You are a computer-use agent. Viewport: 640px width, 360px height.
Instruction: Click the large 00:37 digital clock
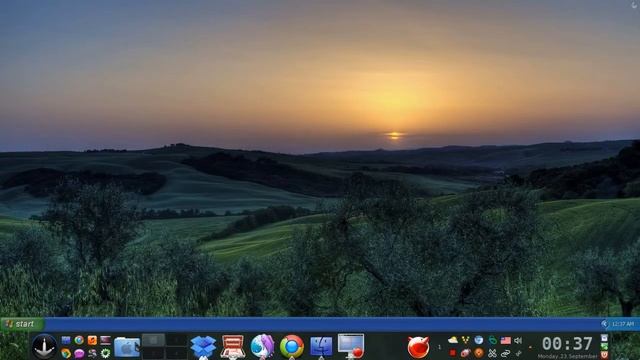[x=567, y=344]
